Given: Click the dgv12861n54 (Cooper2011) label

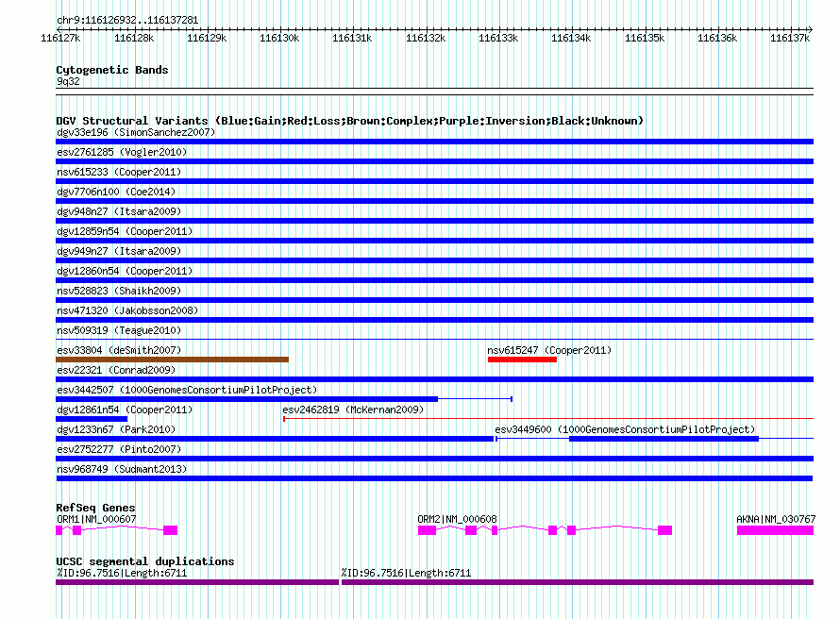Looking at the screenshot, I should pos(125,410).
